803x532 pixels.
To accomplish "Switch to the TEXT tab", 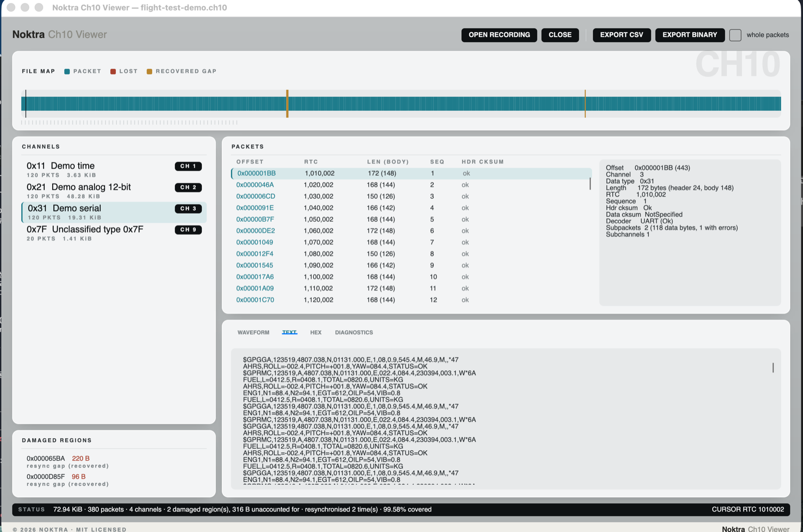I will click(290, 332).
